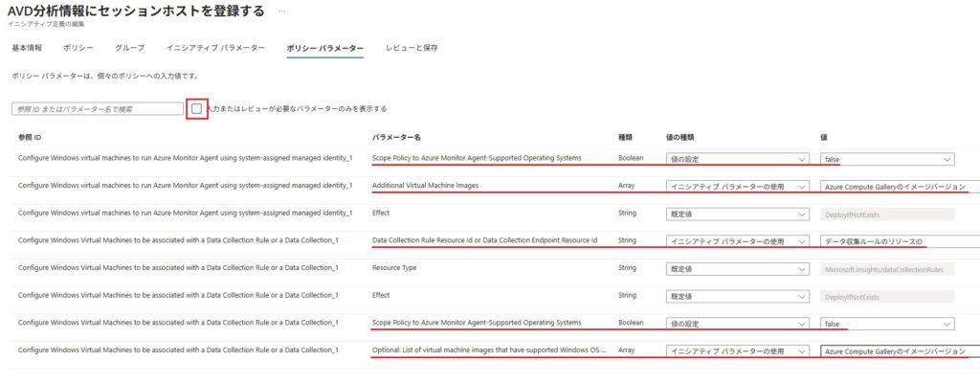The height and width of the screenshot is (383, 980).
Task: Expand value type dropdown for Data Collection Rule Resource Id
Action: tap(737, 241)
